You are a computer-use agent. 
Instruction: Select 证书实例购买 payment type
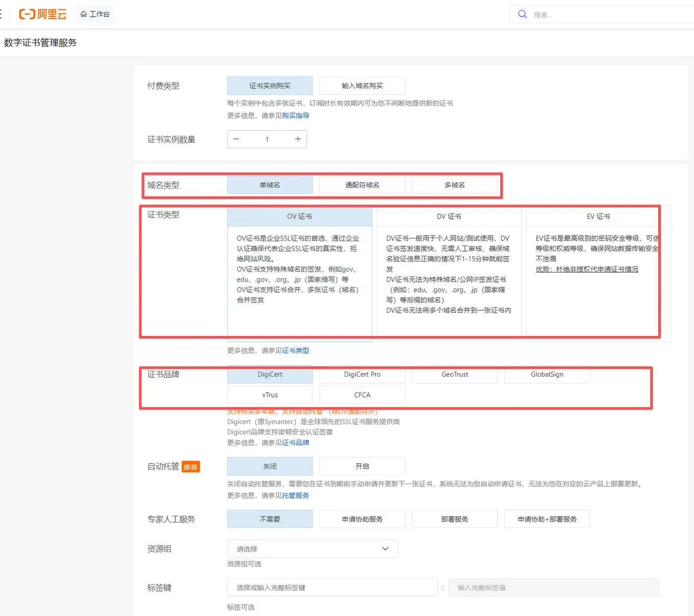coord(270,86)
